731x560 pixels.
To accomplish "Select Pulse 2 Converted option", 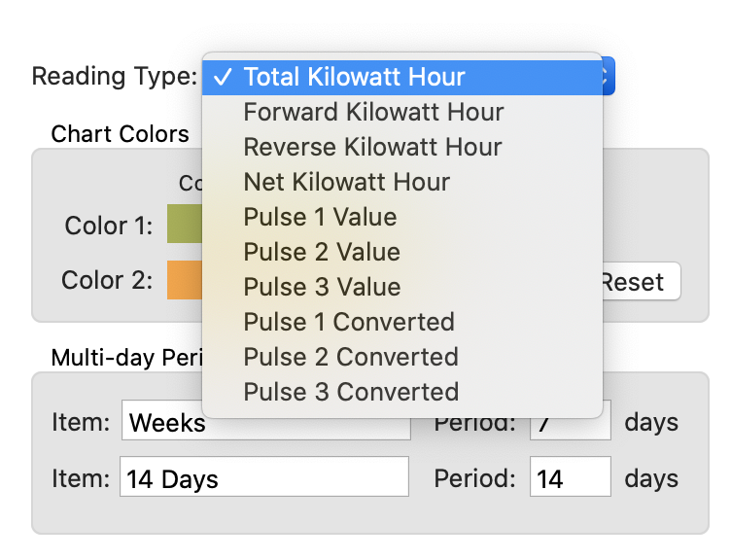I will [350, 357].
